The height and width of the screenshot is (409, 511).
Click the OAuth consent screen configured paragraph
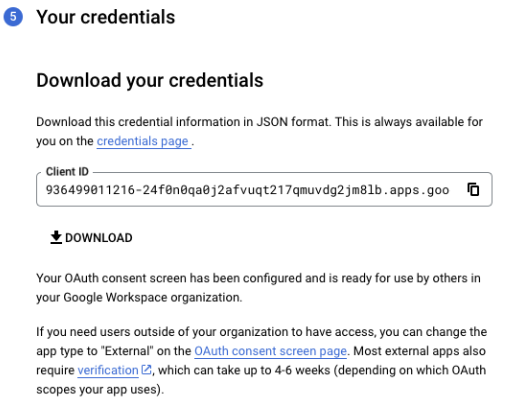tap(258, 288)
